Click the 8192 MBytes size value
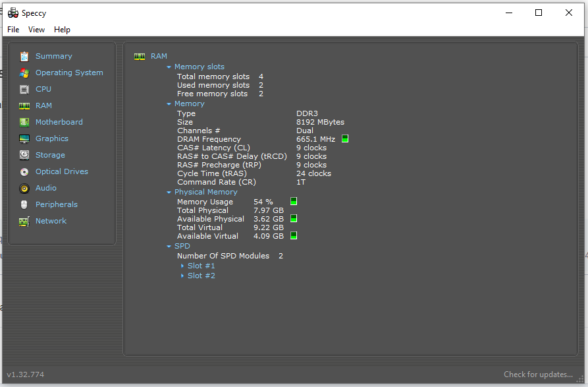 (320, 122)
